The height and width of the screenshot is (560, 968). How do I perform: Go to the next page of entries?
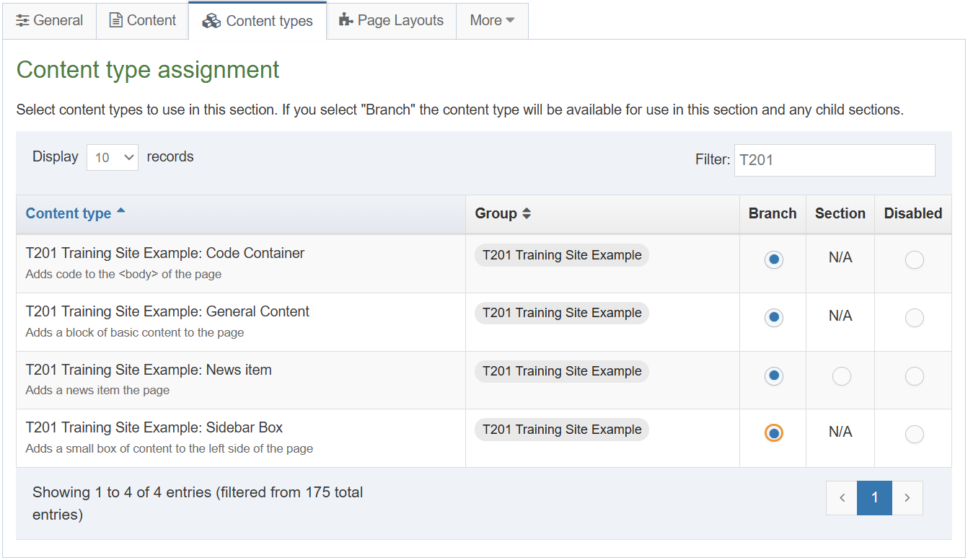907,497
